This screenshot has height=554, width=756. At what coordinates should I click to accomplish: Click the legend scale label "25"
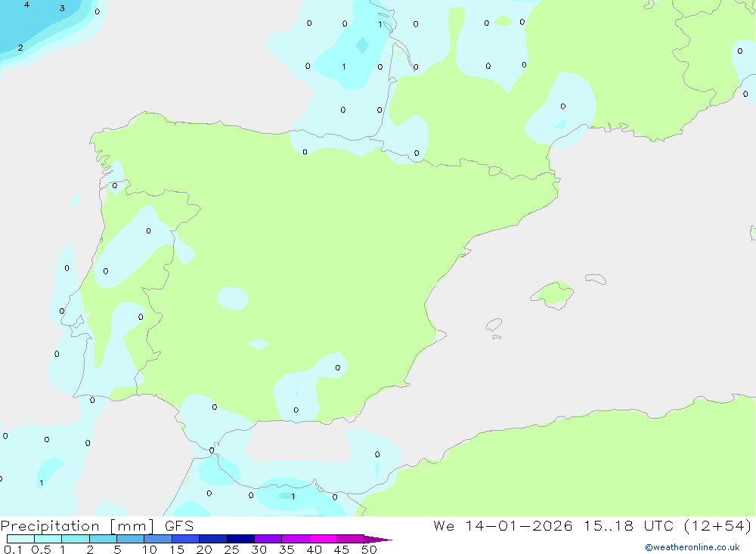pos(231,549)
